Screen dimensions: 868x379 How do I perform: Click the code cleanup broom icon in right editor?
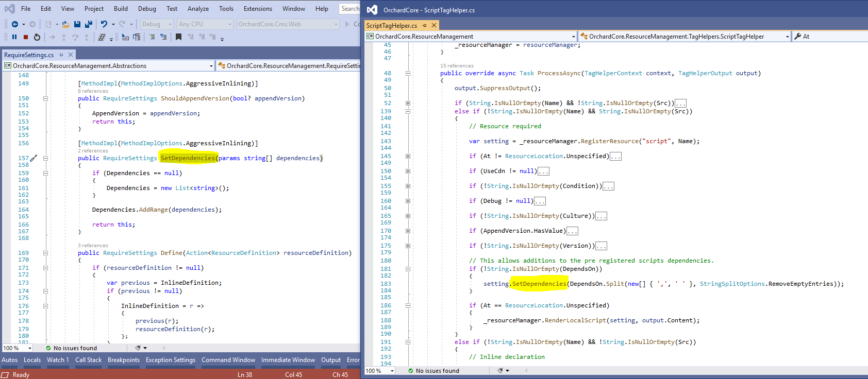click(500, 371)
